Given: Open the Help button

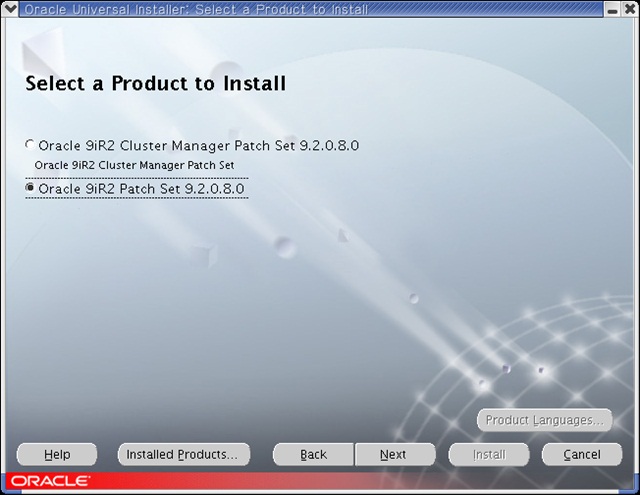Looking at the screenshot, I should tap(57, 454).
